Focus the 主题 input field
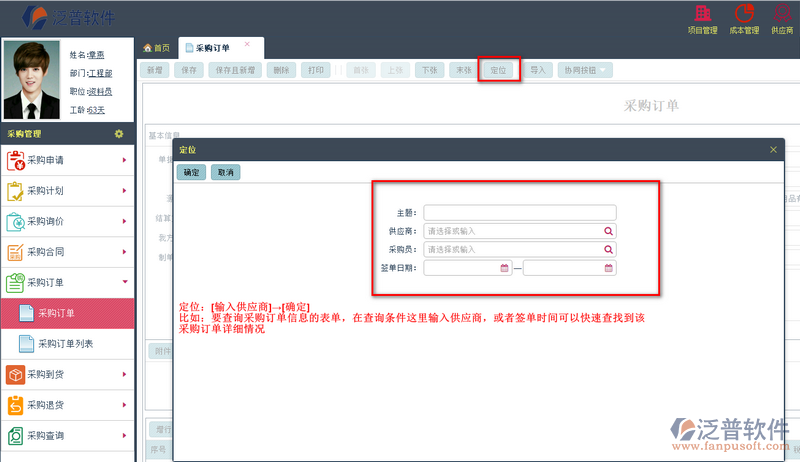Viewport: 800px width, 462px height. (520, 213)
